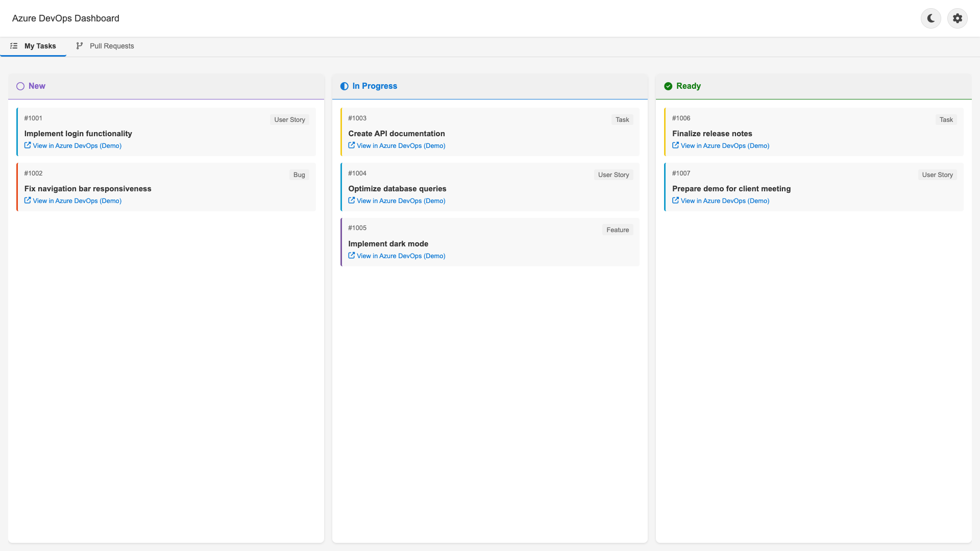Click the Task badge on #1006
The height and width of the screenshot is (551, 980).
point(946,120)
